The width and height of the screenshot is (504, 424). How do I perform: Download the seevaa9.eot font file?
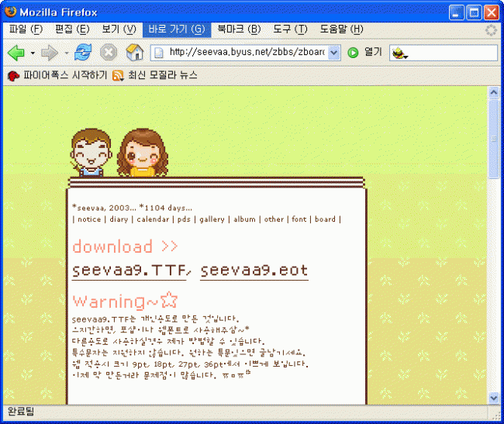(x=254, y=271)
